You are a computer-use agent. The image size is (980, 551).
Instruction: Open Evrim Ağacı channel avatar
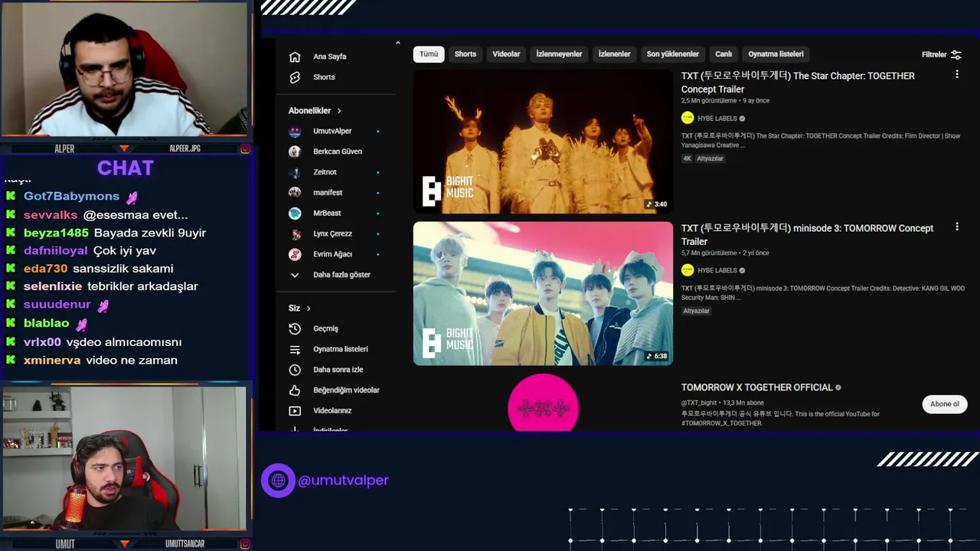[295, 254]
